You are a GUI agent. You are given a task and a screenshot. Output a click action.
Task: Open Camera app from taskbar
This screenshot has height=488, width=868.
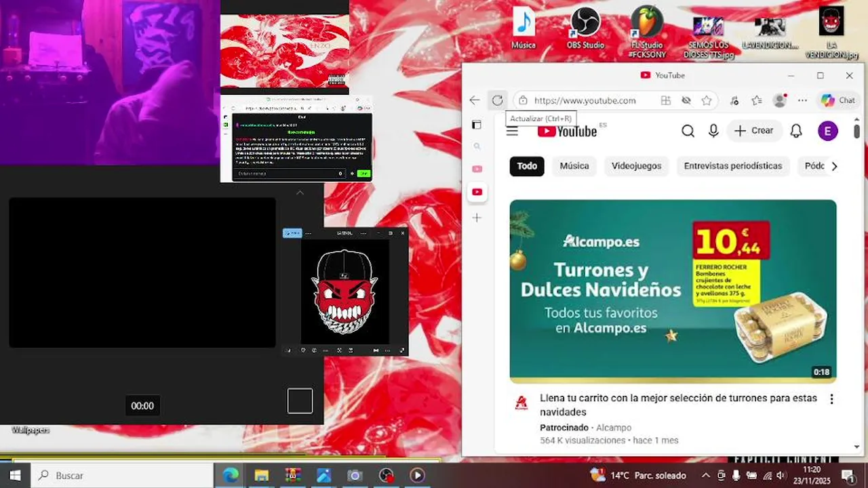click(355, 476)
